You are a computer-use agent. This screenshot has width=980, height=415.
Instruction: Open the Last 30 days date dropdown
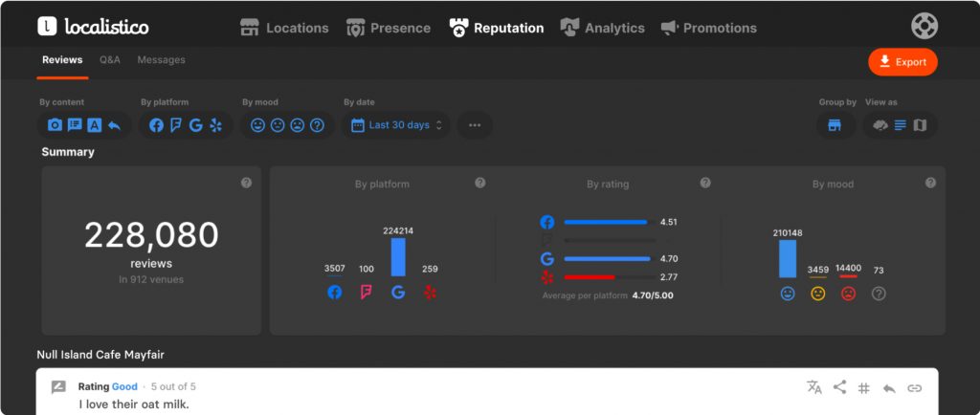click(397, 125)
